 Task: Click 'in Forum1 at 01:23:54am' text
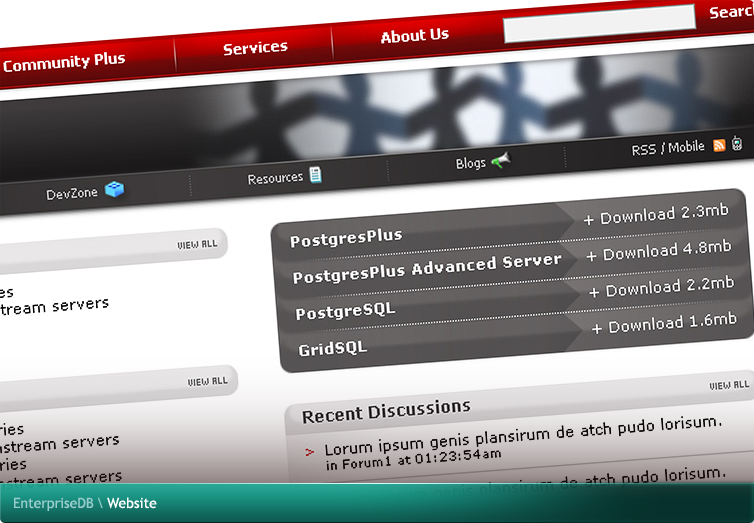click(413, 460)
